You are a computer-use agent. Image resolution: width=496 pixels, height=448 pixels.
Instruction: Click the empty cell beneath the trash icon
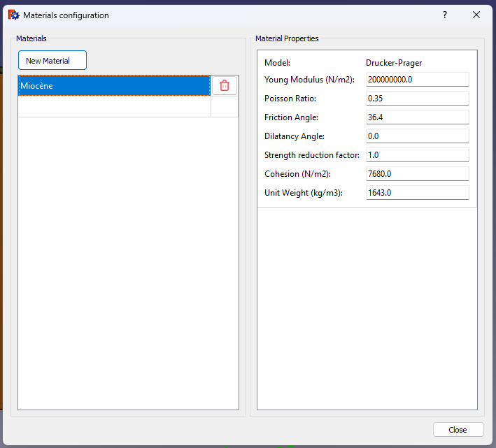(x=225, y=106)
